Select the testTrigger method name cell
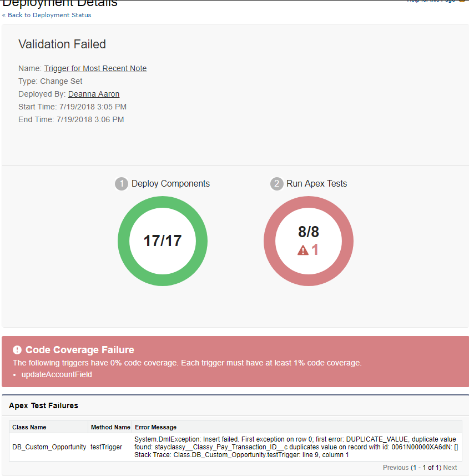This screenshot has height=476, width=469. [x=107, y=447]
